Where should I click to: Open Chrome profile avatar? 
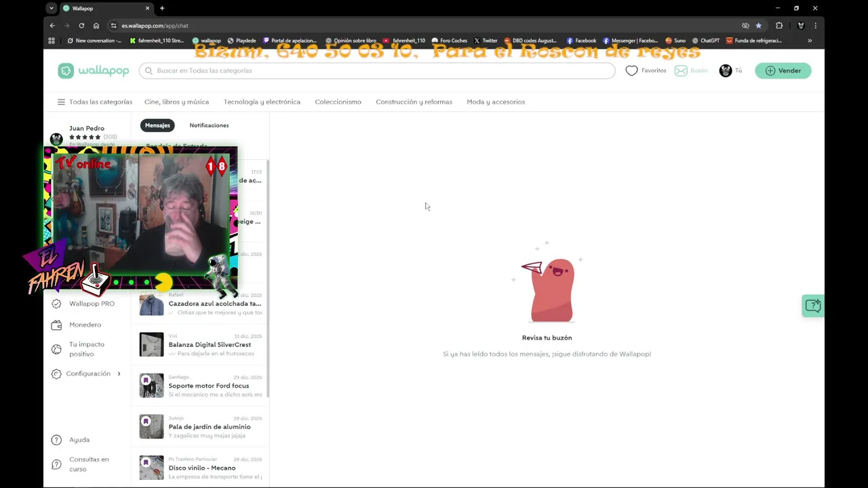[801, 26]
